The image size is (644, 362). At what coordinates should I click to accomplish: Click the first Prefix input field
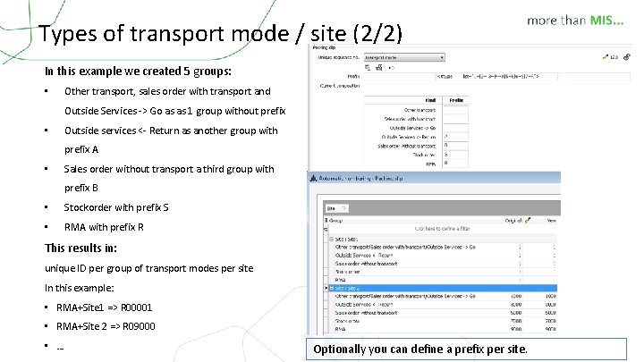(399, 76)
